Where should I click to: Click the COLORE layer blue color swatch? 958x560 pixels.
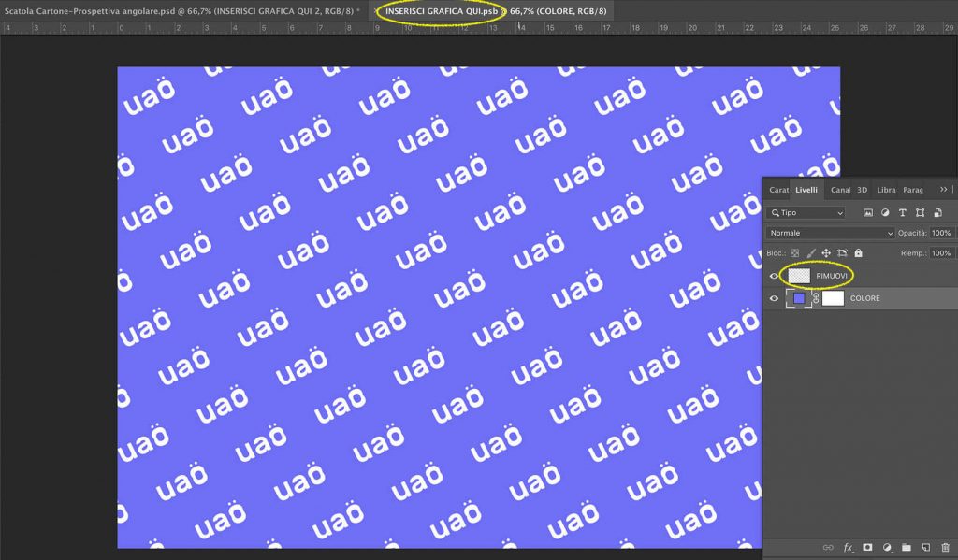799,299
